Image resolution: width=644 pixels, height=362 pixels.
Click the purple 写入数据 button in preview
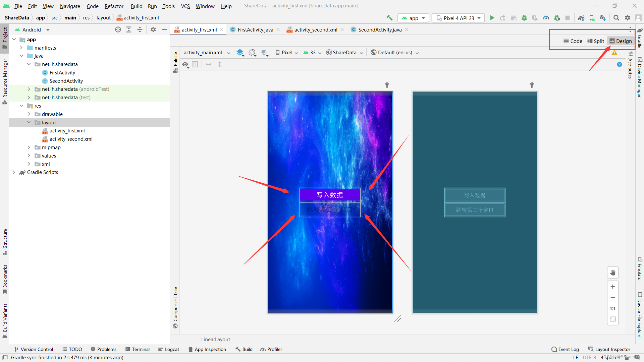coord(330,195)
